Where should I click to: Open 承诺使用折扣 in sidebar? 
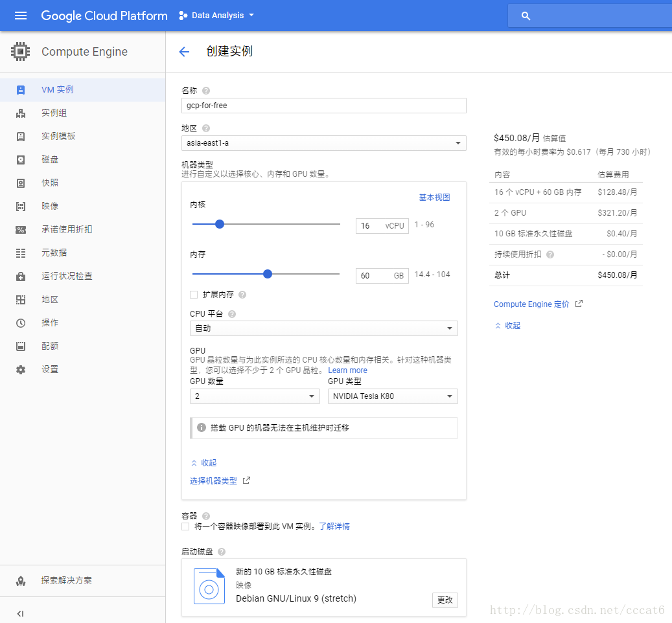(x=82, y=230)
